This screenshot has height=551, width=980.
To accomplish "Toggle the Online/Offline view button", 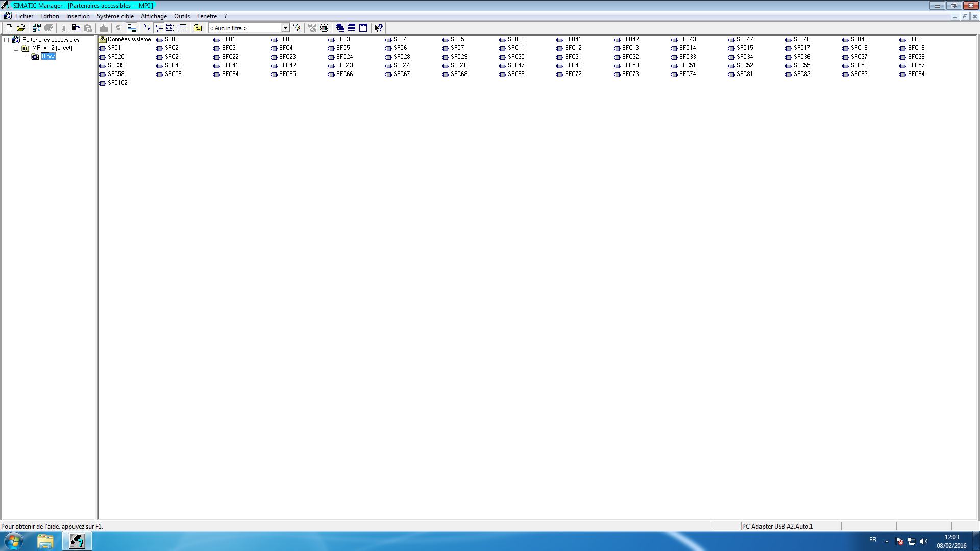I will tap(131, 28).
